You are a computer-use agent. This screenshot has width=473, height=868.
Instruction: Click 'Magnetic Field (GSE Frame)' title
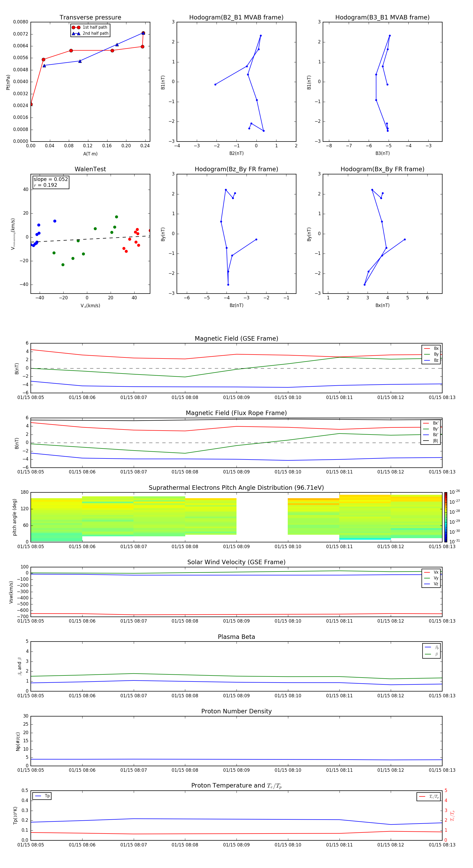[x=236, y=339]
